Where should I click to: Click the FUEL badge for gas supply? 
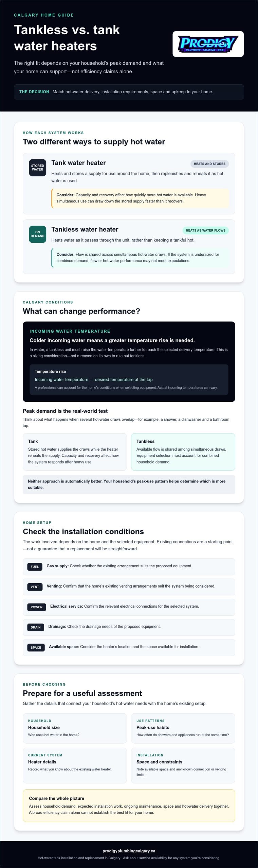point(35,567)
